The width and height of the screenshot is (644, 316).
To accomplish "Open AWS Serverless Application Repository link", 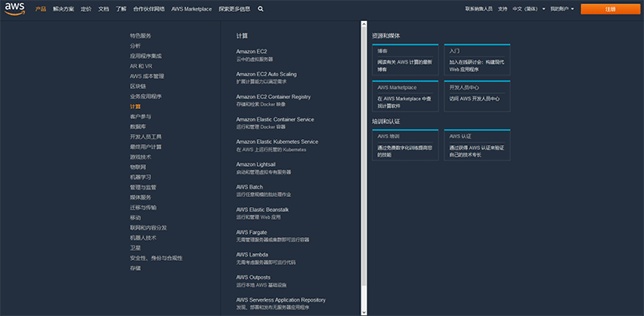I will [x=281, y=300].
